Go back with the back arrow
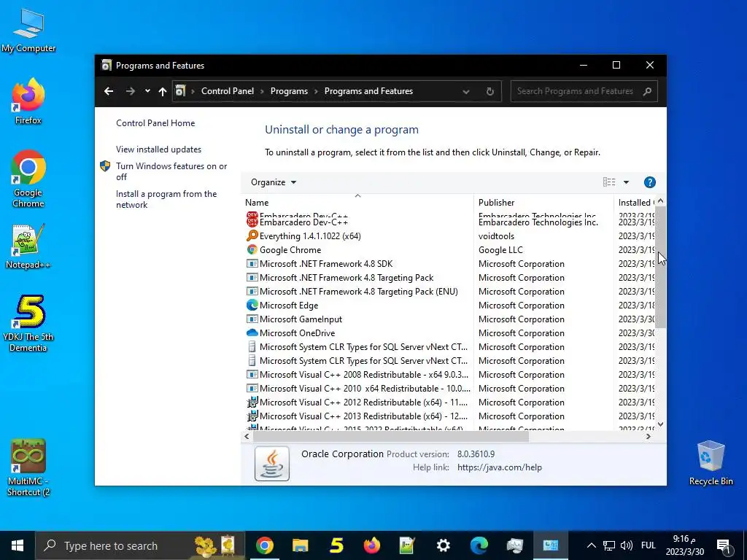 pos(109,91)
